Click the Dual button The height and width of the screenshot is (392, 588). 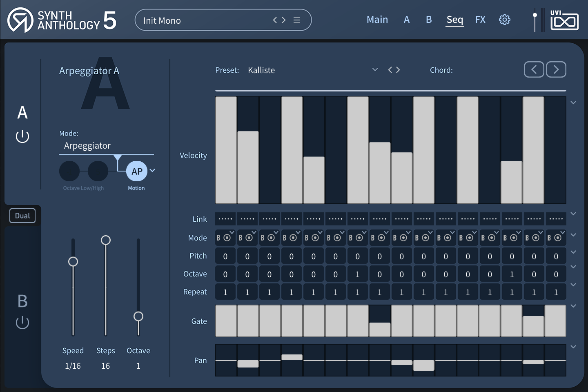(x=22, y=216)
